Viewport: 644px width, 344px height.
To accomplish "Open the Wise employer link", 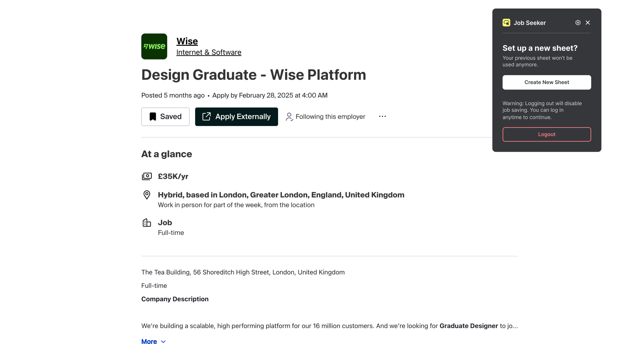I will pyautogui.click(x=187, y=41).
